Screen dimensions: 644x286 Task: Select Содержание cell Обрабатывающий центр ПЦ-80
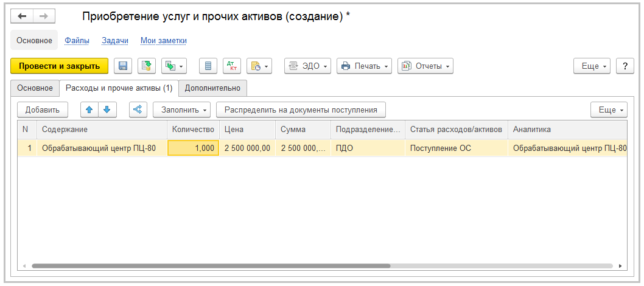102,148
